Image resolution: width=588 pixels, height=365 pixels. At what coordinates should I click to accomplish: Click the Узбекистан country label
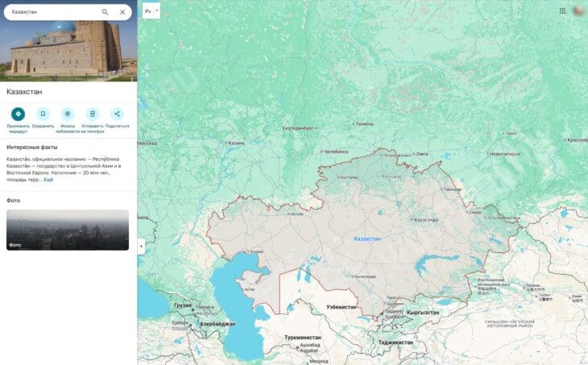coord(342,307)
